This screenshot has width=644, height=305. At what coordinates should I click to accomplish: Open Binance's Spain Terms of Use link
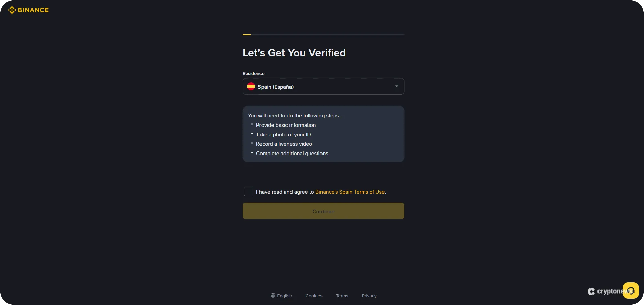[x=349, y=192]
